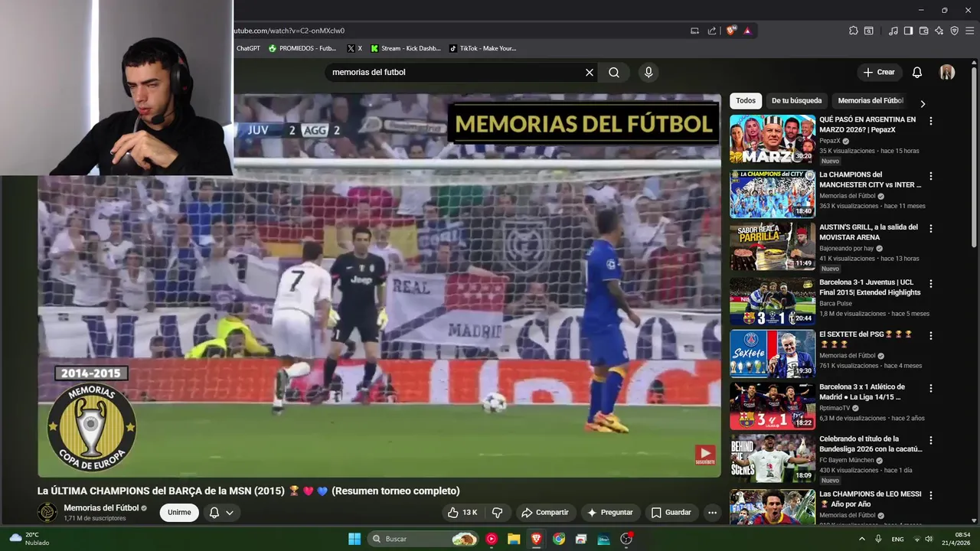
Task: Click the Guardar save button
Action: [x=671, y=513]
